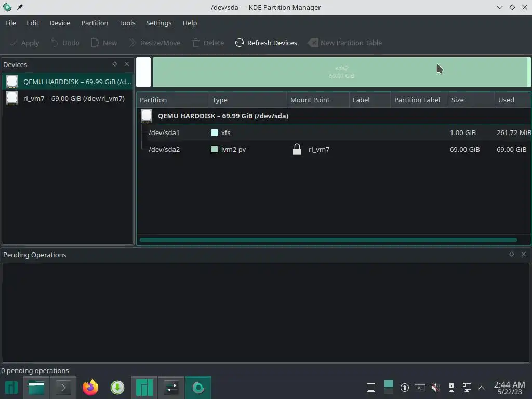Sort by the Partition Label column header
Viewport: 532px width, 399px height.
pos(419,100)
